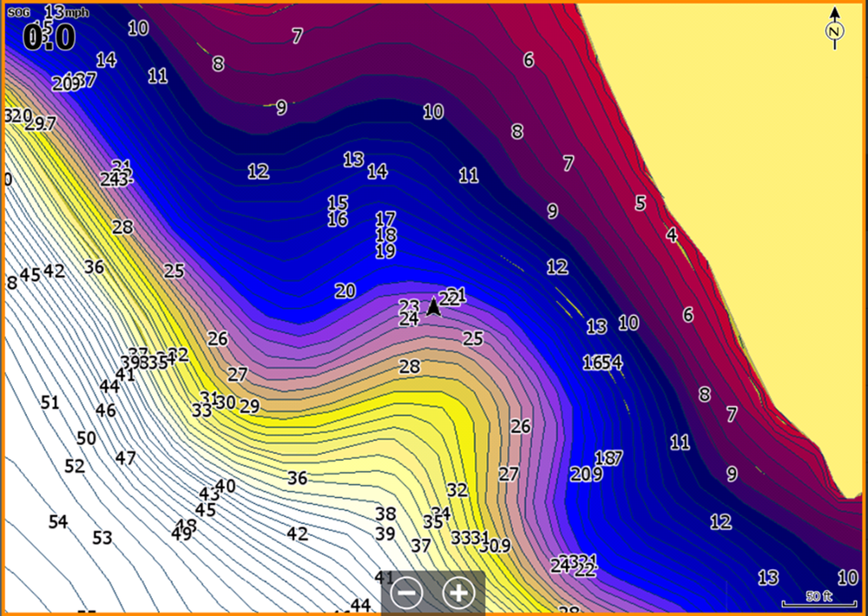Viewport: 868px width, 616px height.
Task: Click the 16 depth sounding
Action: [x=338, y=220]
